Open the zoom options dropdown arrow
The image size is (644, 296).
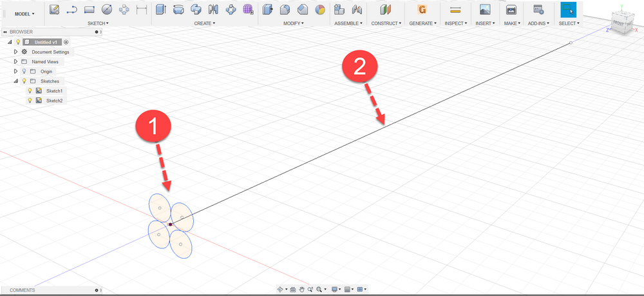pyautogui.click(x=325, y=290)
